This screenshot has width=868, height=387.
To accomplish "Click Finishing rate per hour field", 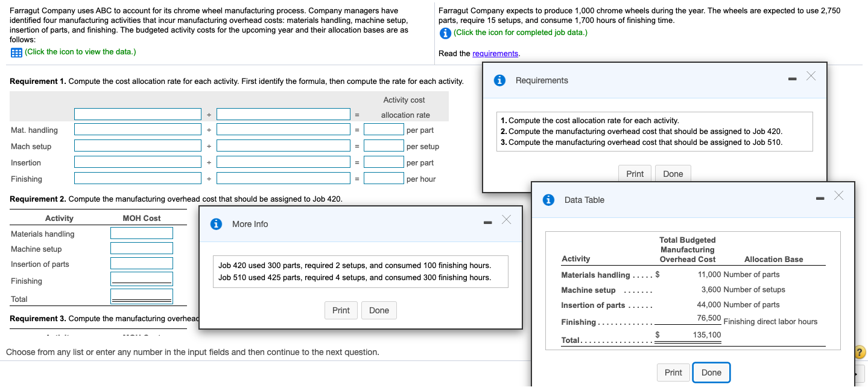I will 384,178.
